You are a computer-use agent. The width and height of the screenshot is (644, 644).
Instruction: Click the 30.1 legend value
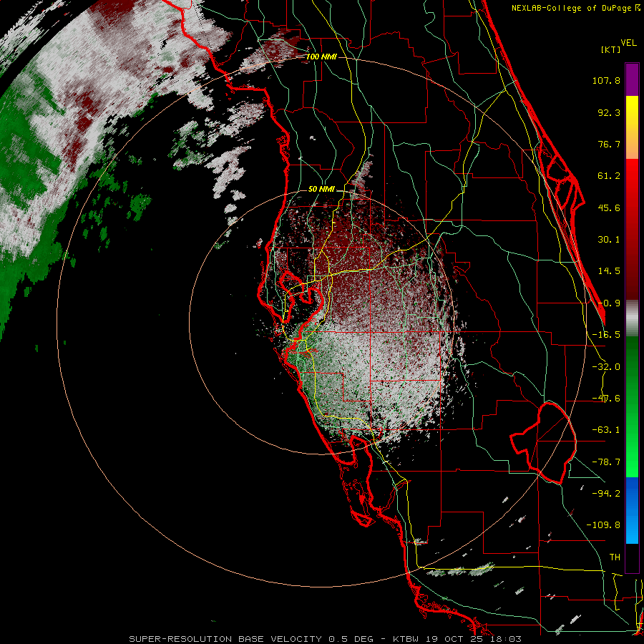[609, 240]
